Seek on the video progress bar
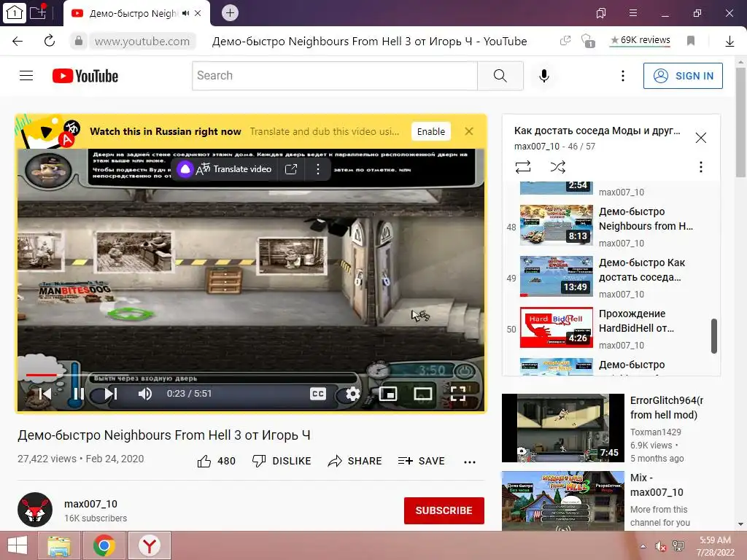This screenshot has height=560, width=747. click(x=251, y=376)
